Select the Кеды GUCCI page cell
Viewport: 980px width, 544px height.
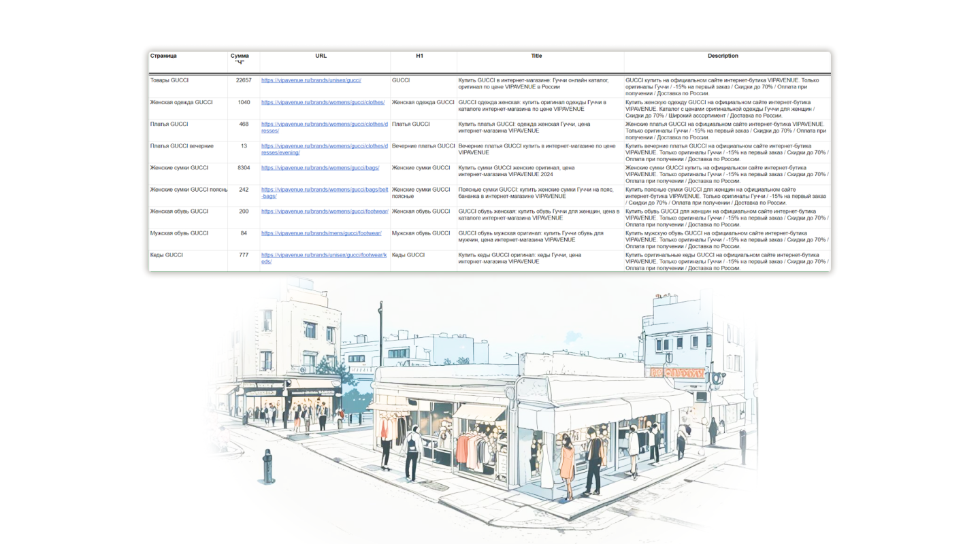167,254
